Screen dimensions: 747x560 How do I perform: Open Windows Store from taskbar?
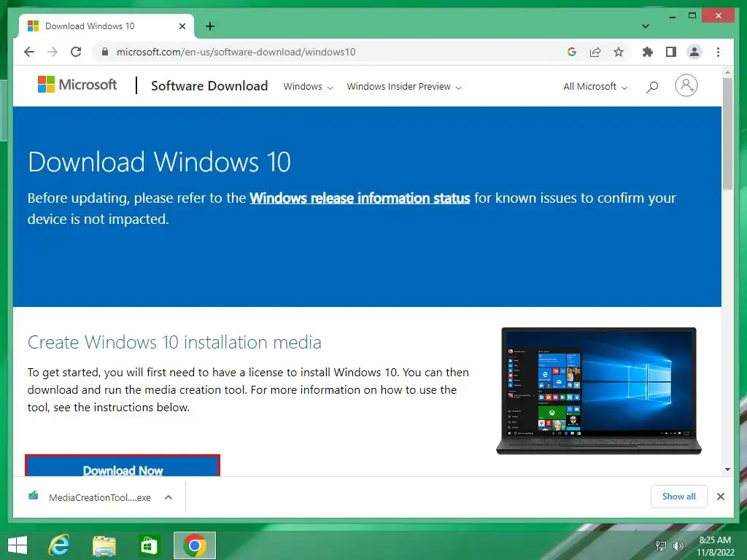pos(149,545)
